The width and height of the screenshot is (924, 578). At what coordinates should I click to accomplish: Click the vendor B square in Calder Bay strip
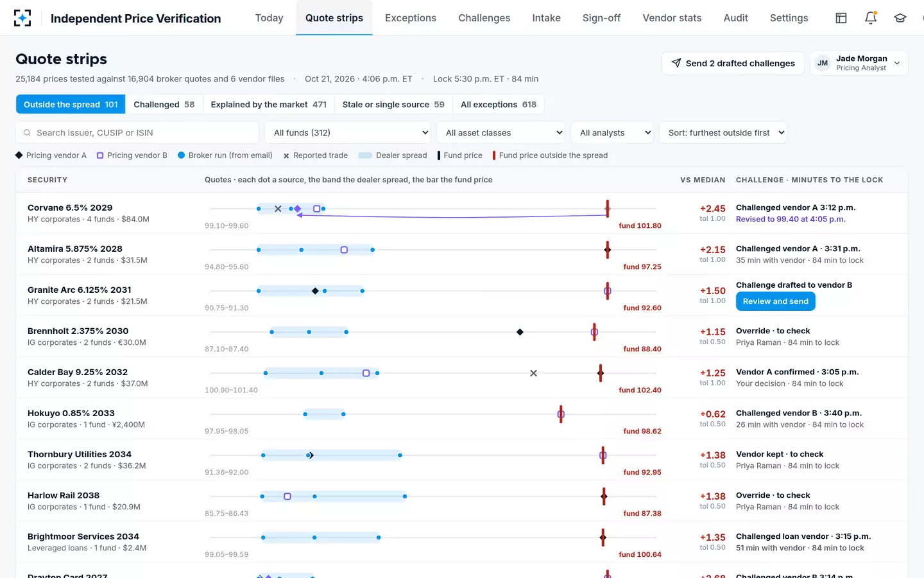click(x=366, y=373)
